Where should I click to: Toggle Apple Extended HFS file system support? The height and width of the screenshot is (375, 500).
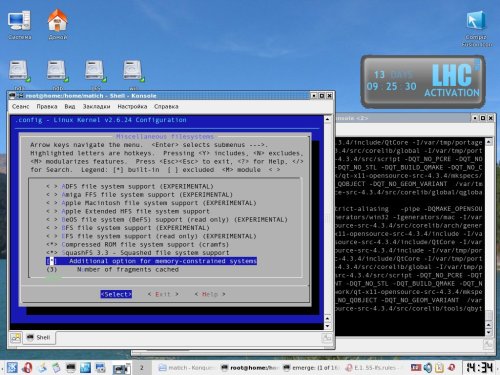click(128, 211)
